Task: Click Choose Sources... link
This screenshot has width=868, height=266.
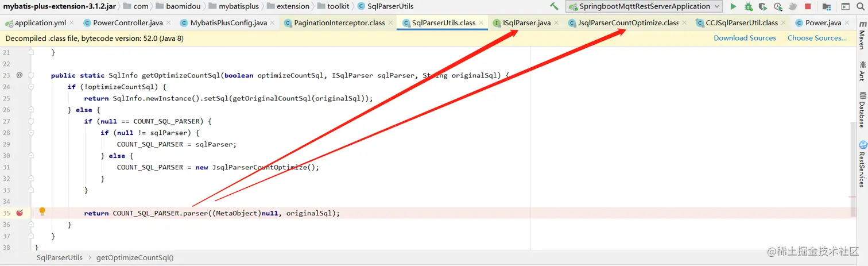Action: coord(817,38)
